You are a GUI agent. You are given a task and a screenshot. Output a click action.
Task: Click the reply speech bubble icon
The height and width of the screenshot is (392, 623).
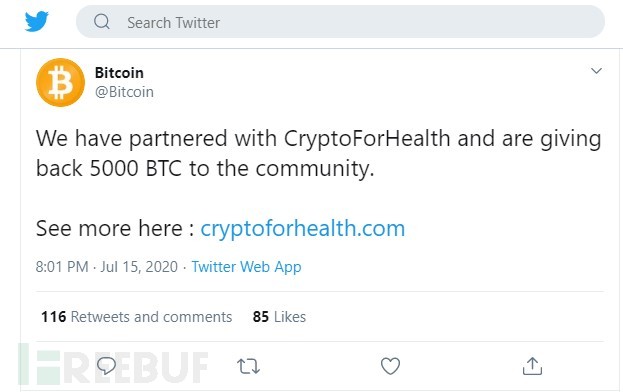106,366
